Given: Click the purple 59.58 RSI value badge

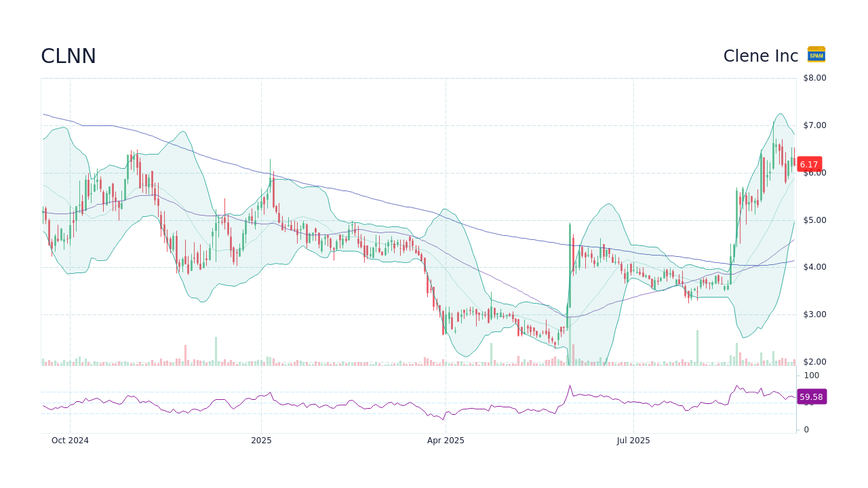Looking at the screenshot, I should click(x=811, y=396).
